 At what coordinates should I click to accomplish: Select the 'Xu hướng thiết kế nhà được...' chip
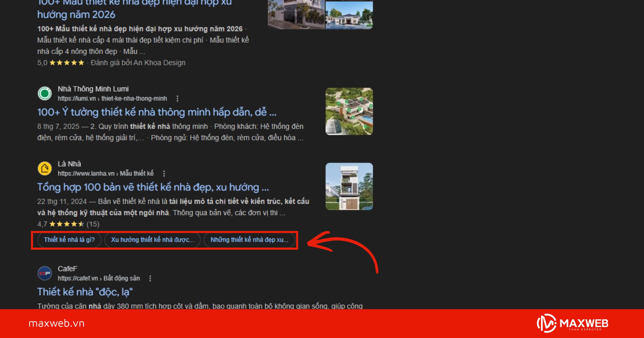[152, 240]
